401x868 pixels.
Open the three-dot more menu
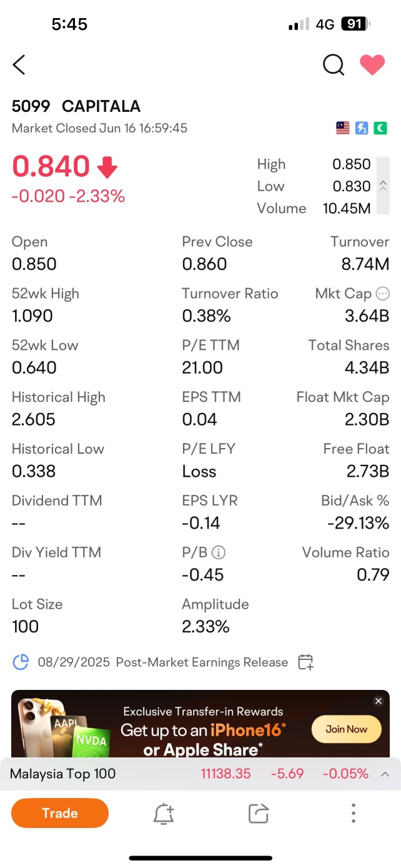[x=354, y=813]
